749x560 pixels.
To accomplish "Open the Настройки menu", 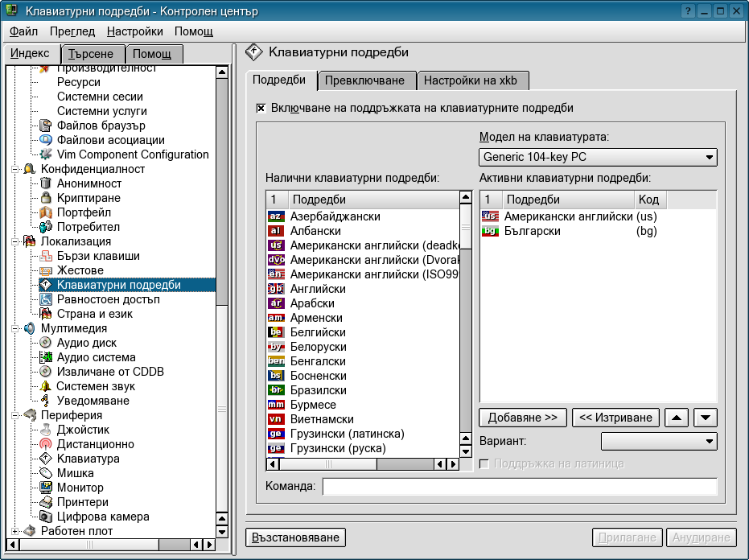I will click(134, 31).
